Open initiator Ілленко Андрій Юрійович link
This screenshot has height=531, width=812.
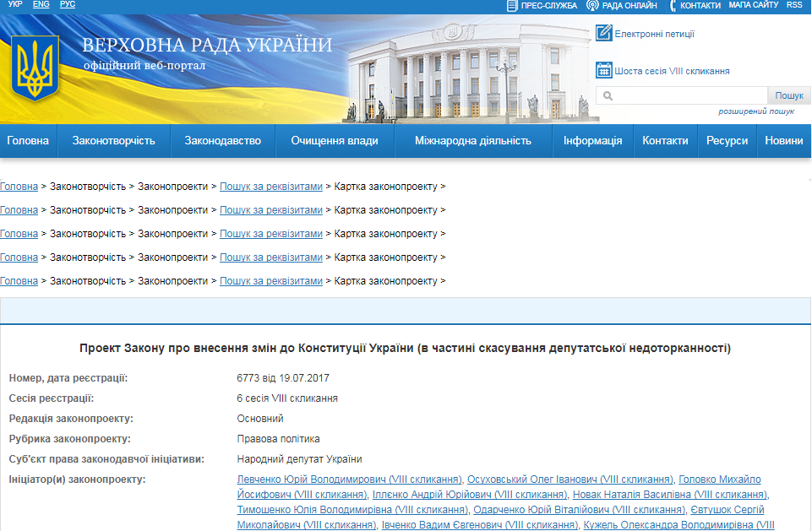pos(470,494)
